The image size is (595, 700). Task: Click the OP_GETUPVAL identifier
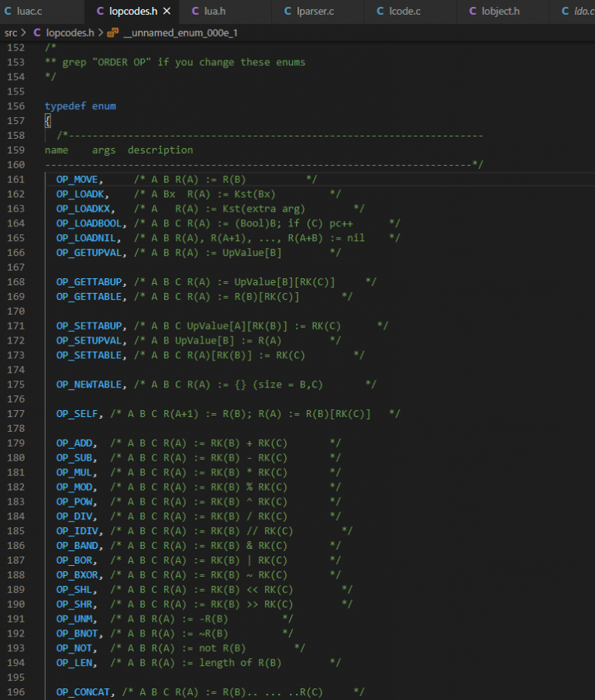pos(89,253)
